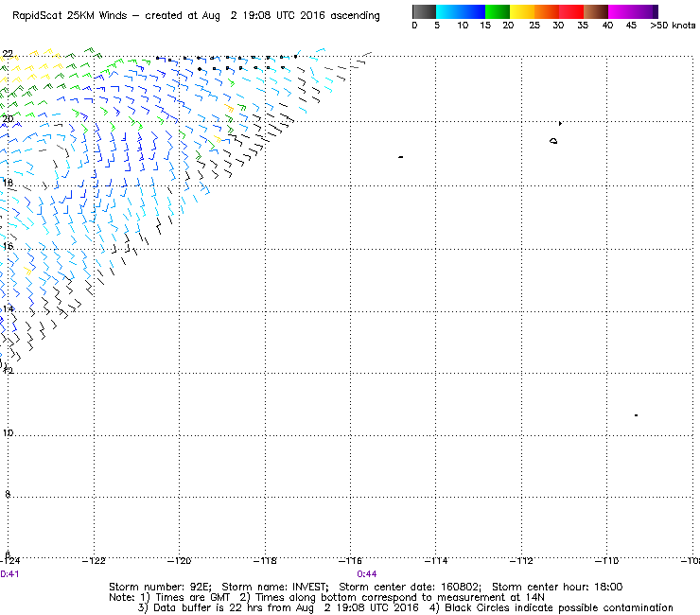The height and width of the screenshot is (615, 700).
Task: Click the brown 35-40 knots legend segment
Action: 596,11
